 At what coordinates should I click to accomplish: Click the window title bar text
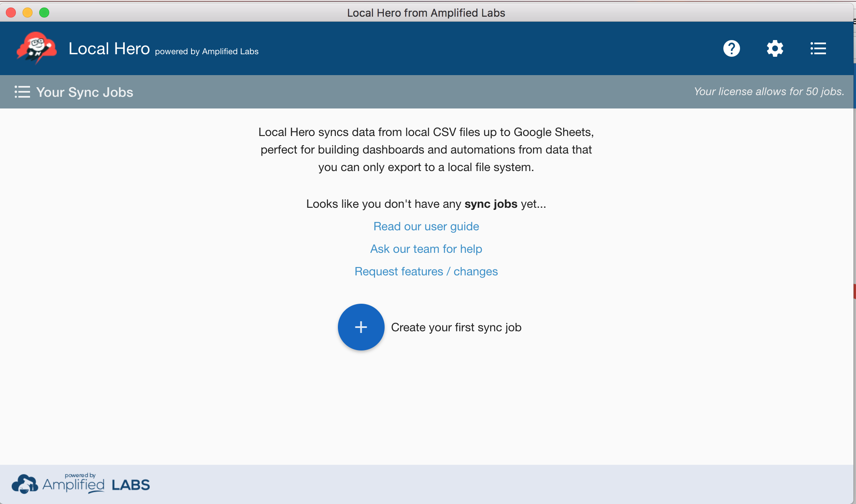point(426,13)
